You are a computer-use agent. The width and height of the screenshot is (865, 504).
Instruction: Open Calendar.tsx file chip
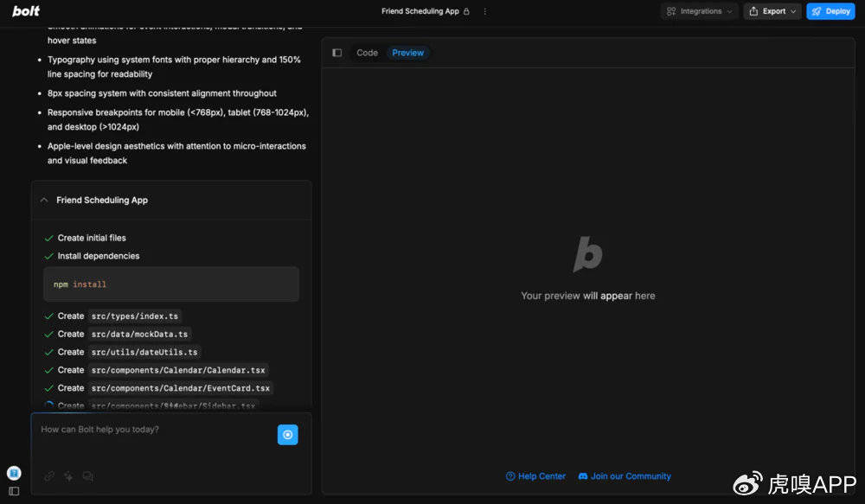[x=178, y=370]
